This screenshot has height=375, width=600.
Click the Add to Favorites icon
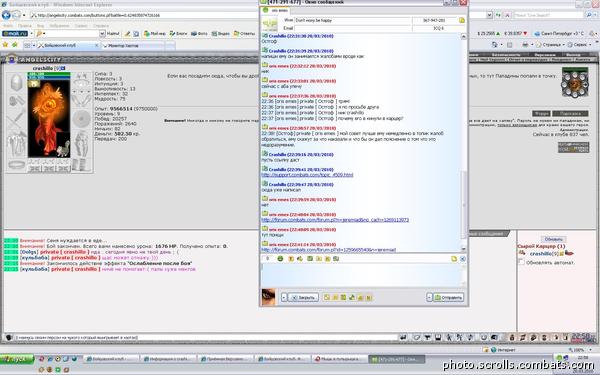pos(15,45)
